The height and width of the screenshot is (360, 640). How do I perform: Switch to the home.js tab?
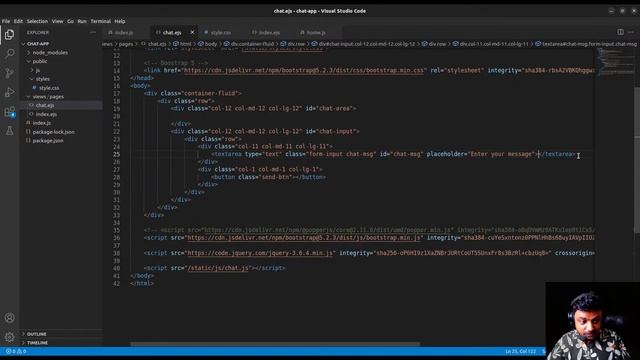[316, 33]
